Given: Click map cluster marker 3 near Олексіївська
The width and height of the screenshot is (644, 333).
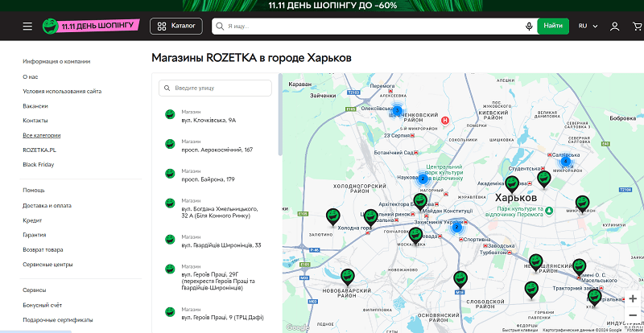Looking at the screenshot, I should click(397, 110).
